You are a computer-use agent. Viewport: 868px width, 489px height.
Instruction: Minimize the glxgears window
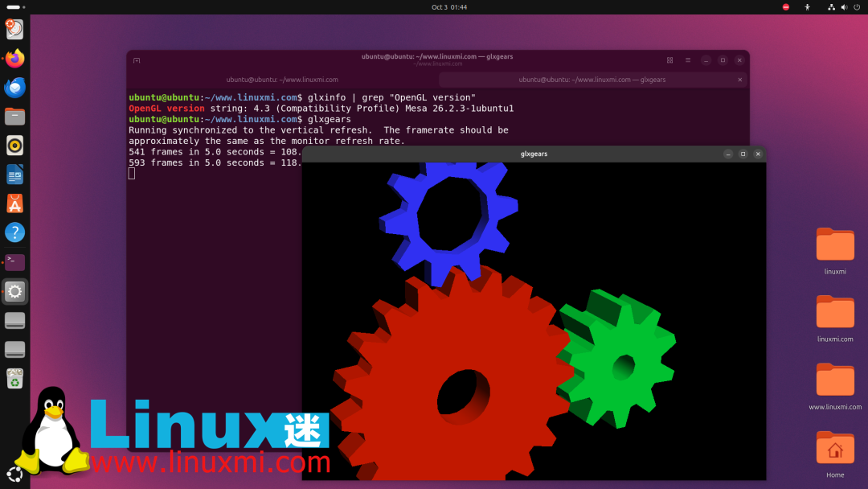pyautogui.click(x=728, y=154)
